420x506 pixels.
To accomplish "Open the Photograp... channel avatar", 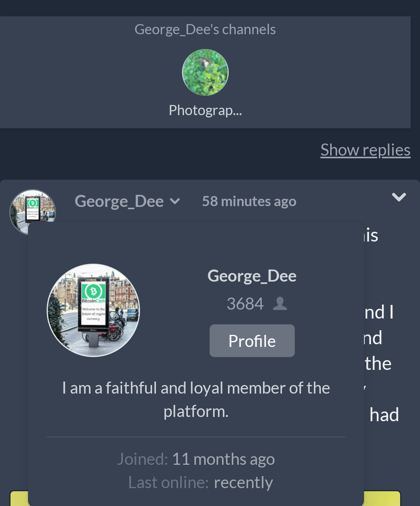I will [205, 72].
